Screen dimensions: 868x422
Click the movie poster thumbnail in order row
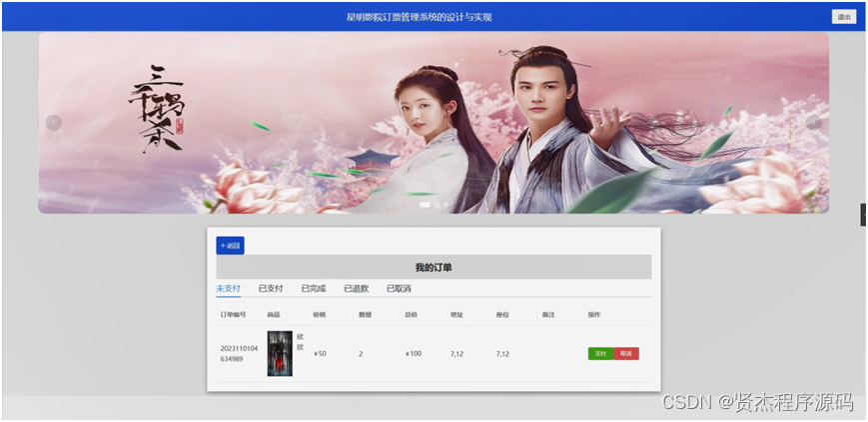(x=280, y=354)
